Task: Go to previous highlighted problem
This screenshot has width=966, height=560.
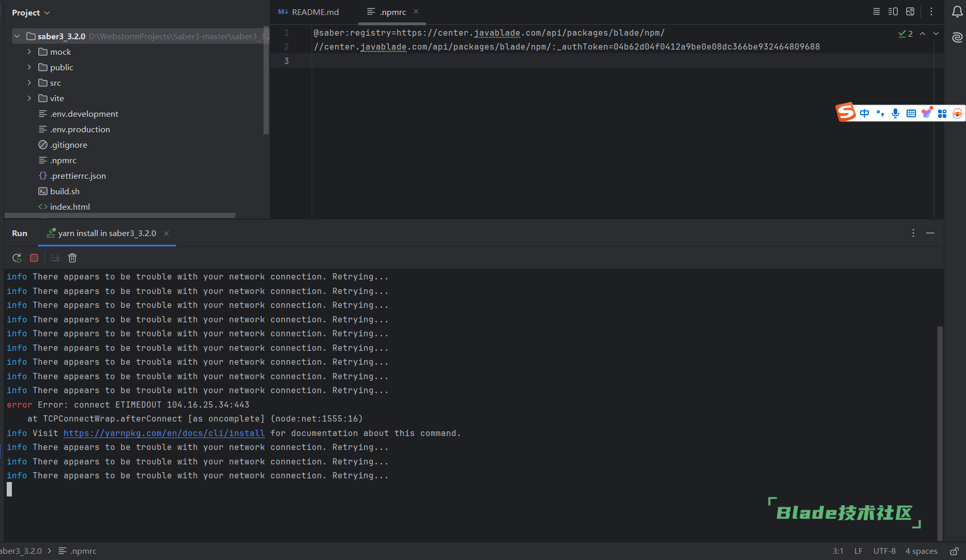Action: 923,34
